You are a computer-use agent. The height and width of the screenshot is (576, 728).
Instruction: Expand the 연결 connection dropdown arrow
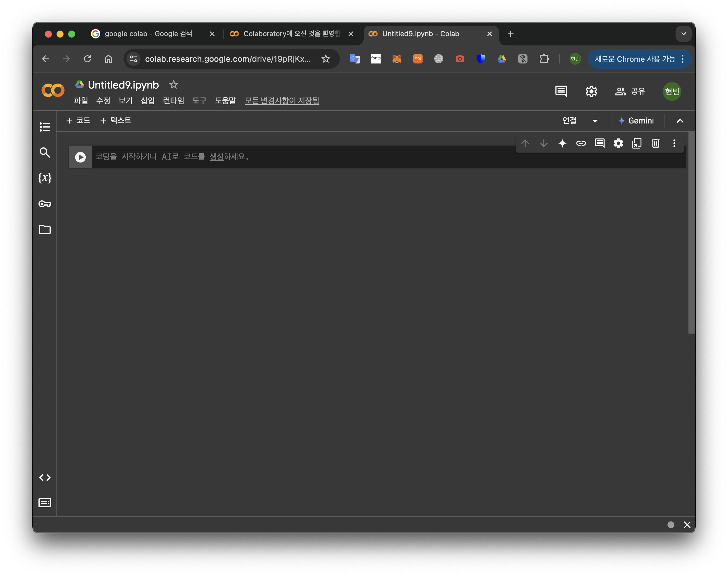[x=595, y=121]
